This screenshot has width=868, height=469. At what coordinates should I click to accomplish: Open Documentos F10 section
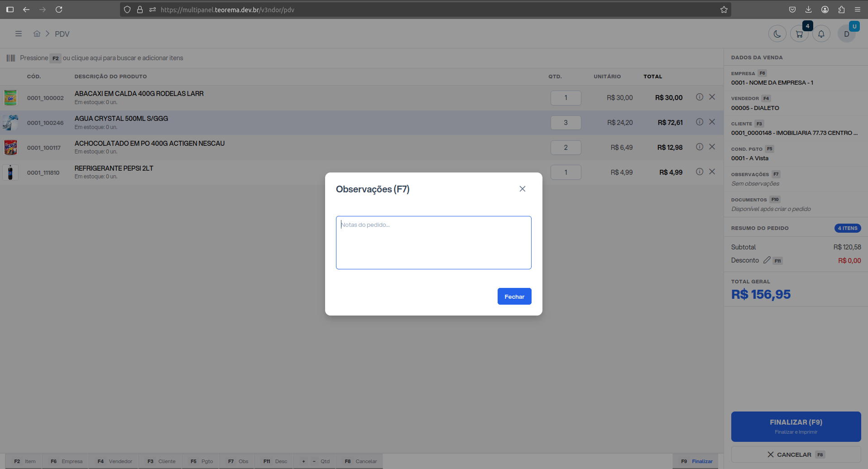tap(796, 205)
